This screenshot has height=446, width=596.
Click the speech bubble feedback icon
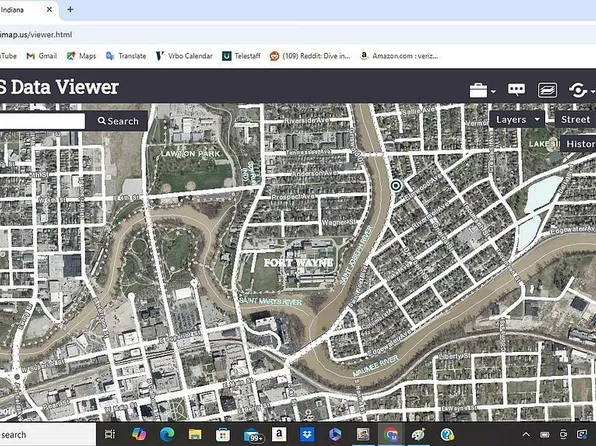pos(516,90)
